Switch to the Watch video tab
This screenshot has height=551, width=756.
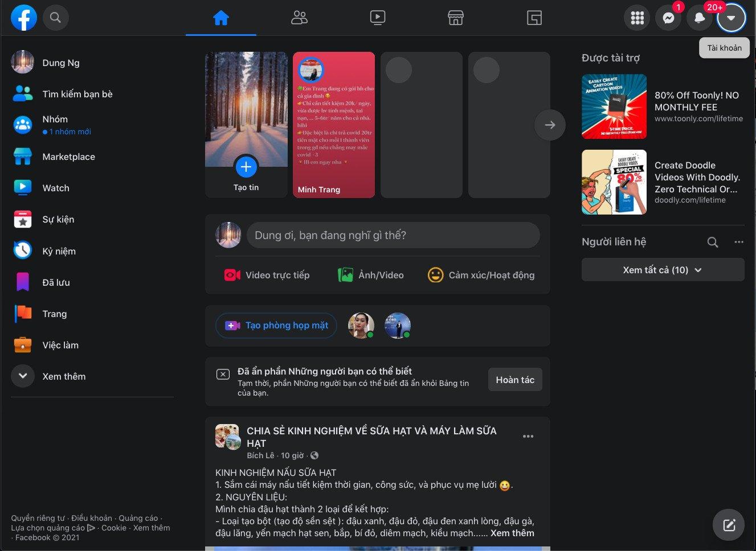click(x=377, y=18)
